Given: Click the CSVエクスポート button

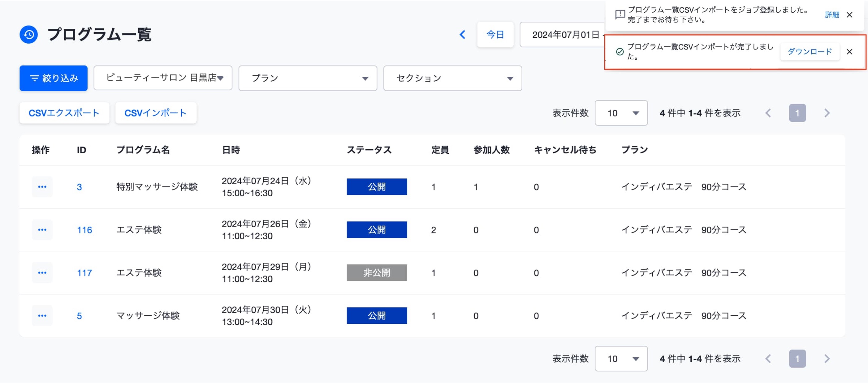Looking at the screenshot, I should point(64,113).
